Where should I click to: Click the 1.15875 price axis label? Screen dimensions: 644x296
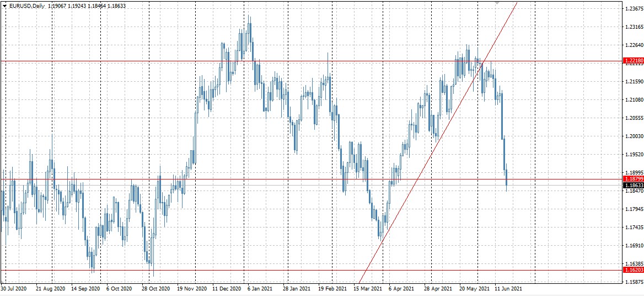[634, 282]
